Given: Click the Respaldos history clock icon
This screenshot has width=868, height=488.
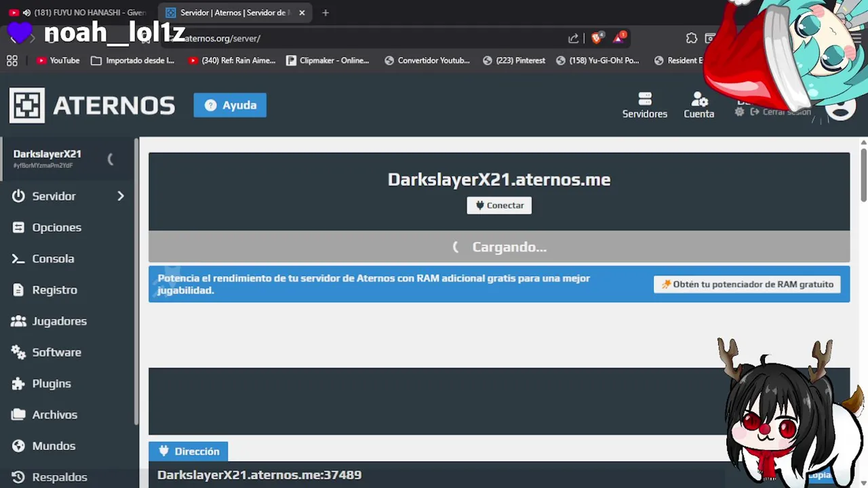Looking at the screenshot, I should [x=18, y=476].
